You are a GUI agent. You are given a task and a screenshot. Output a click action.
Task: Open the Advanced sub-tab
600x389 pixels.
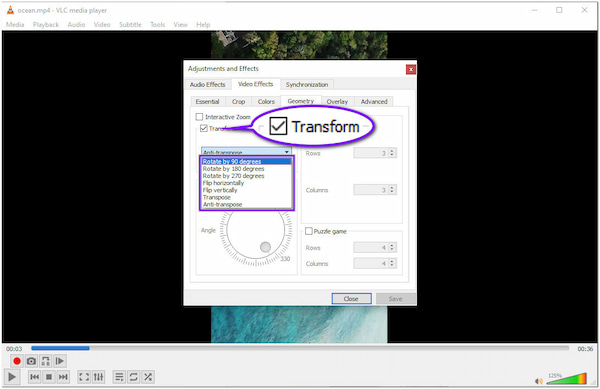point(374,101)
